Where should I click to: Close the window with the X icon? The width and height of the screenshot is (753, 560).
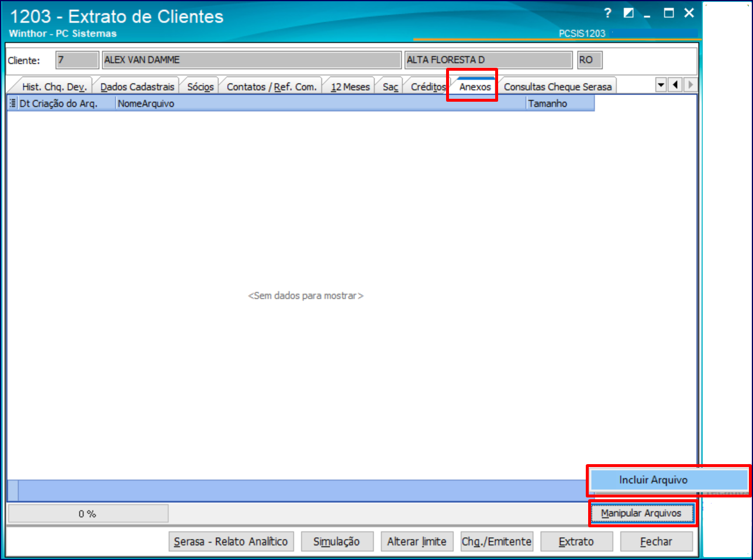click(x=689, y=13)
